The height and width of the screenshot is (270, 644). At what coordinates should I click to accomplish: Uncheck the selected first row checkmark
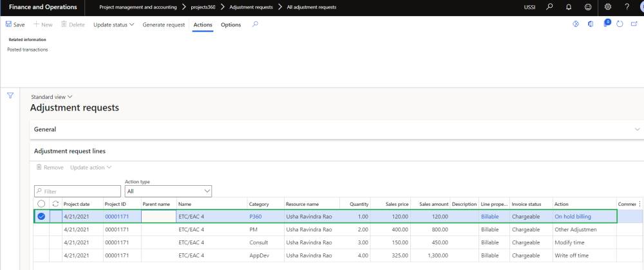(41, 217)
